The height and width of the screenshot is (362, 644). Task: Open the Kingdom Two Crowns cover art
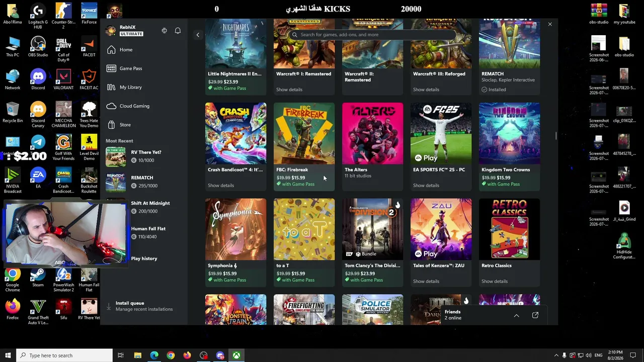(x=509, y=133)
